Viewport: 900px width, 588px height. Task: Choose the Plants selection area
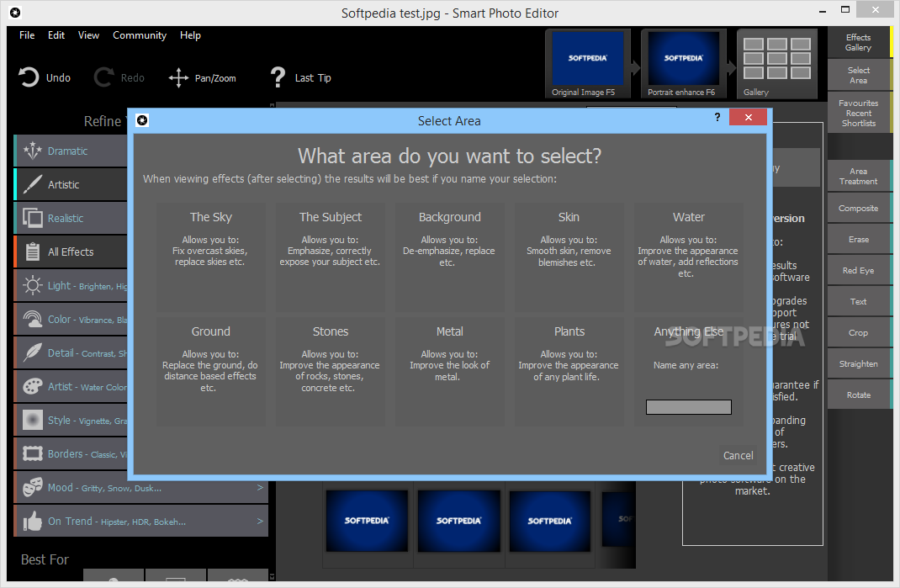coord(569,372)
